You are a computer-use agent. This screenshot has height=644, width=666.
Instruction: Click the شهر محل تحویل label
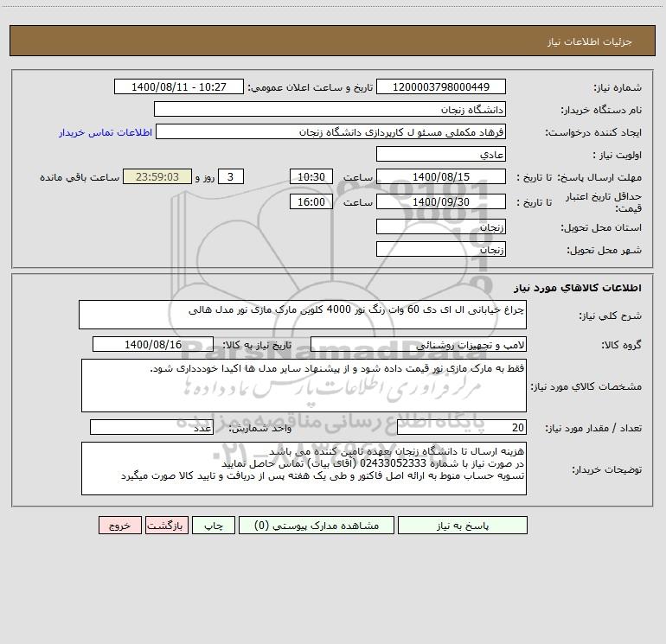pos(605,250)
